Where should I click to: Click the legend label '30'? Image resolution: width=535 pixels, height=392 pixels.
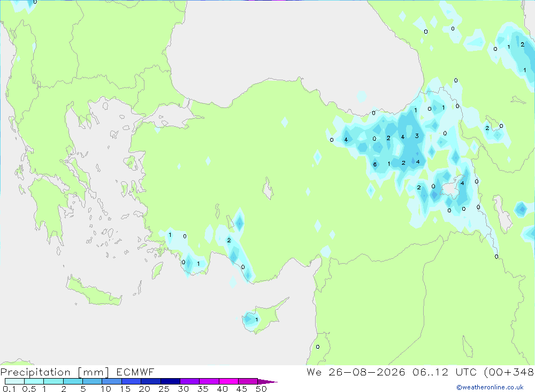183,389
